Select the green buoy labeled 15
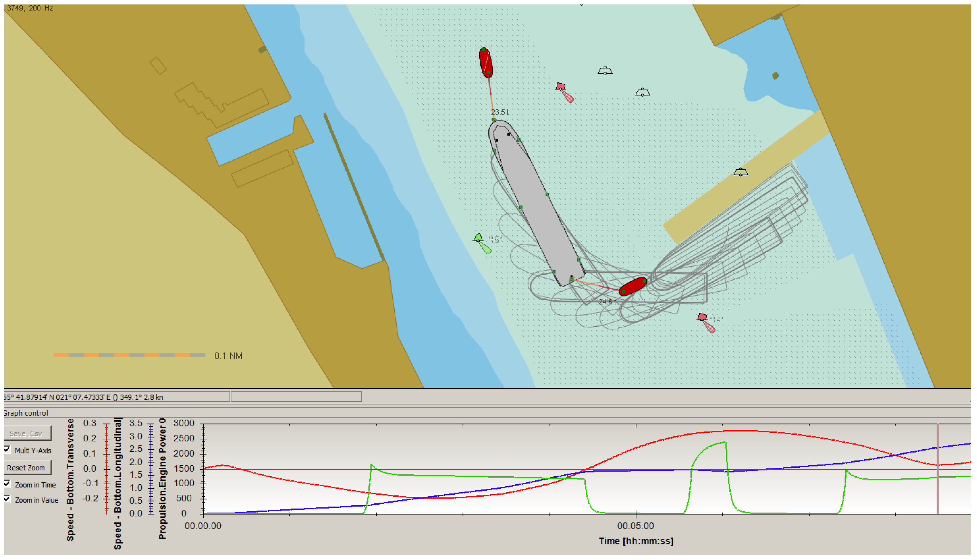The width and height of the screenshot is (977, 560). (x=479, y=238)
